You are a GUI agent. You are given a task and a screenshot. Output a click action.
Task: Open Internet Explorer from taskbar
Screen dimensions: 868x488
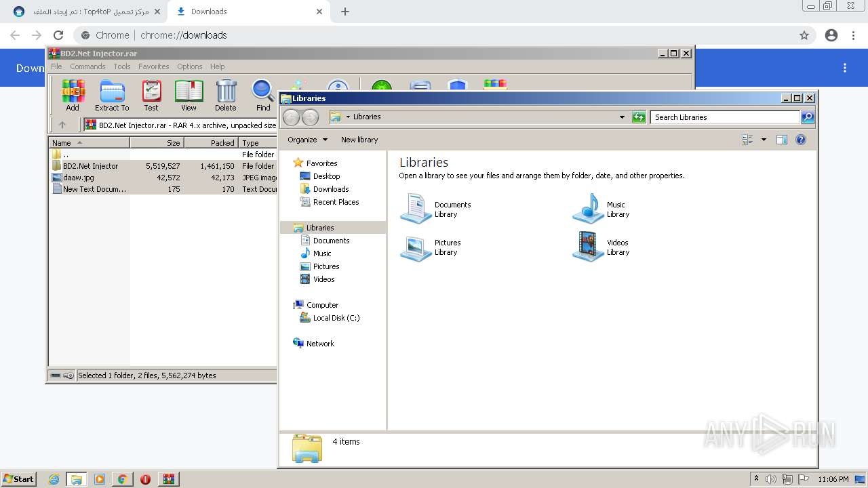click(54, 479)
